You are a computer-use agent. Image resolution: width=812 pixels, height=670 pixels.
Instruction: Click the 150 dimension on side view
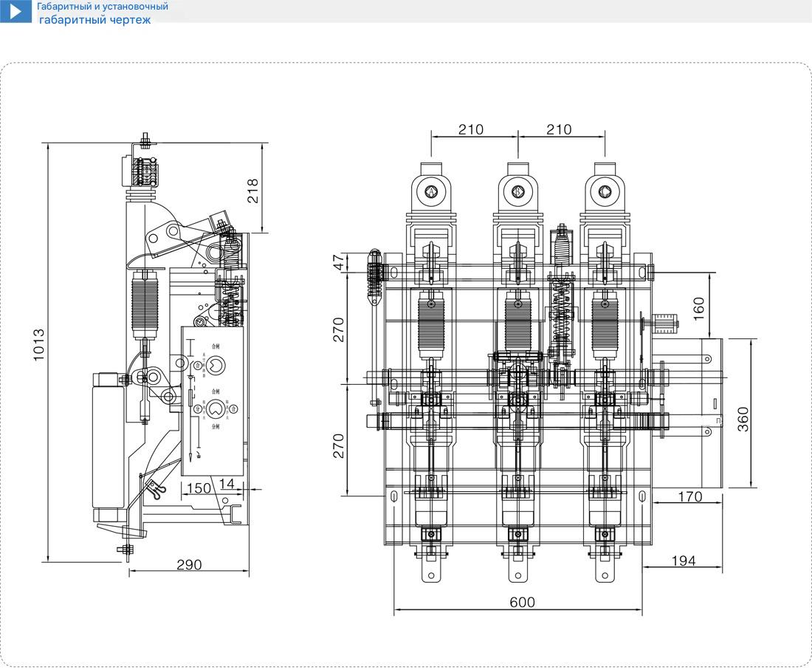coord(197,488)
